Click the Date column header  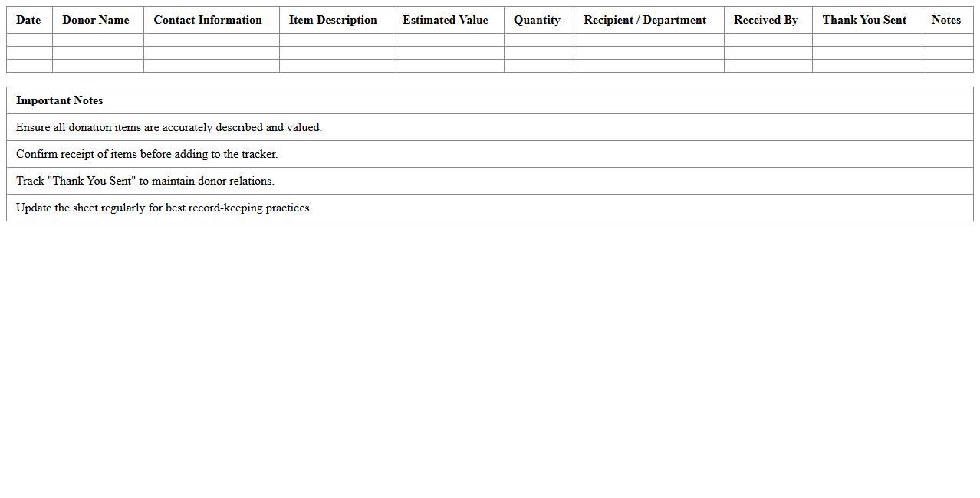[x=28, y=20]
